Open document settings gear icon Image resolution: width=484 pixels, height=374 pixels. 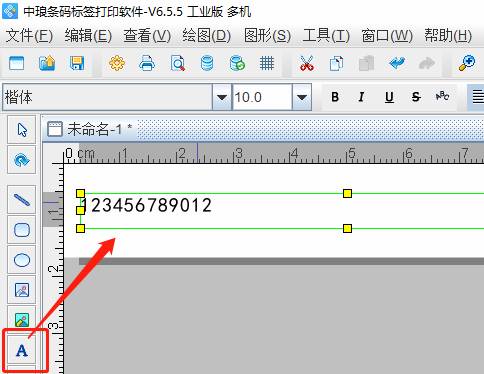(x=117, y=63)
